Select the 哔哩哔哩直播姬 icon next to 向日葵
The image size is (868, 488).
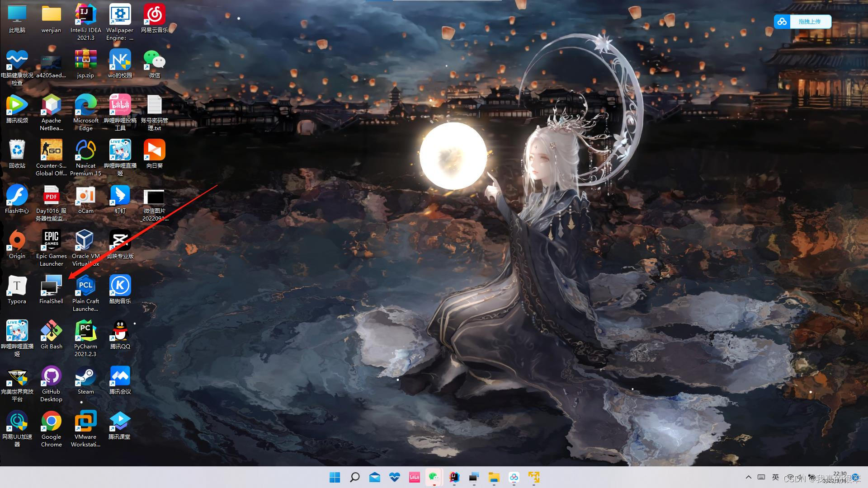tap(120, 158)
